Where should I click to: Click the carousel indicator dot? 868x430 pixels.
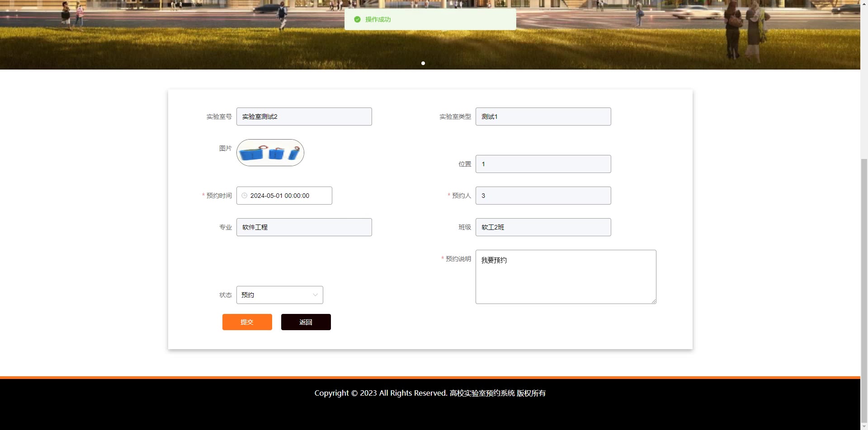point(423,63)
